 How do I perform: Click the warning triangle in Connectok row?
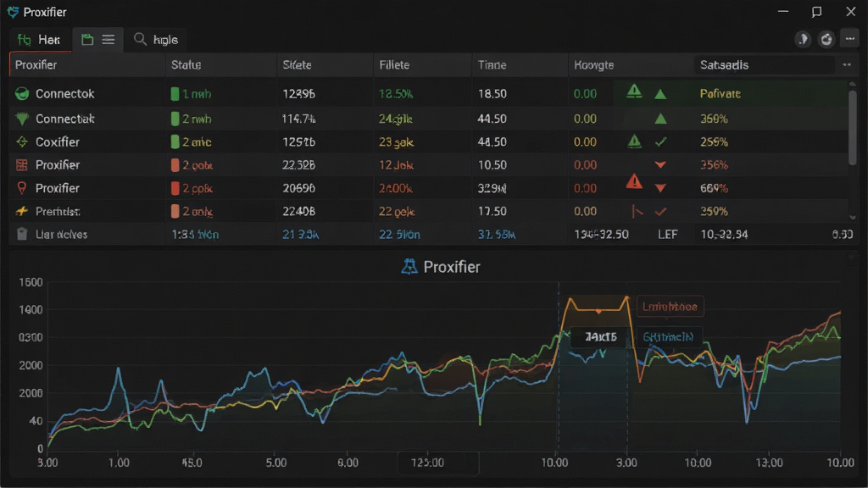pyautogui.click(x=634, y=91)
